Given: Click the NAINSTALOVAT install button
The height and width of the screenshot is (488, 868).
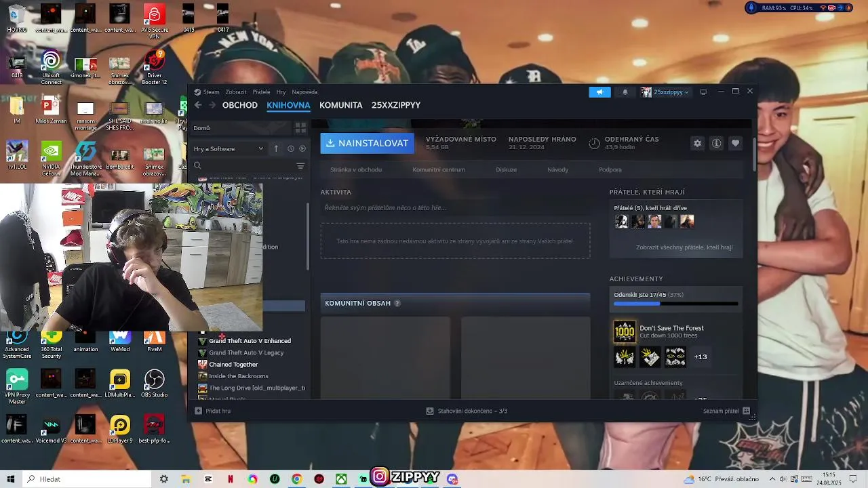Looking at the screenshot, I should (367, 143).
